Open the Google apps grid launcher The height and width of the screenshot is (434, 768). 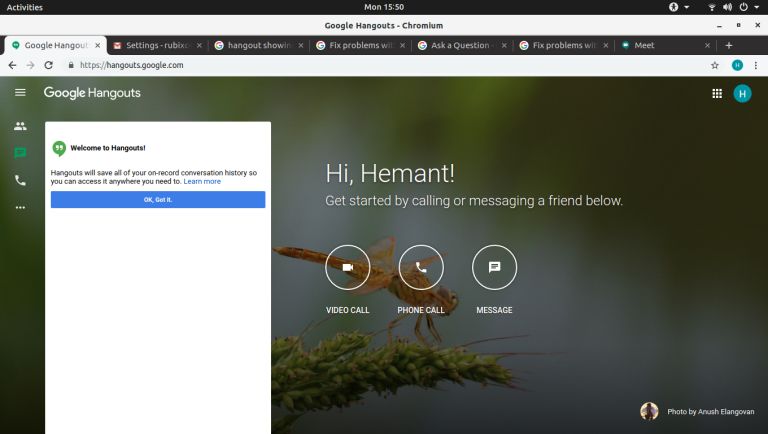tap(717, 94)
